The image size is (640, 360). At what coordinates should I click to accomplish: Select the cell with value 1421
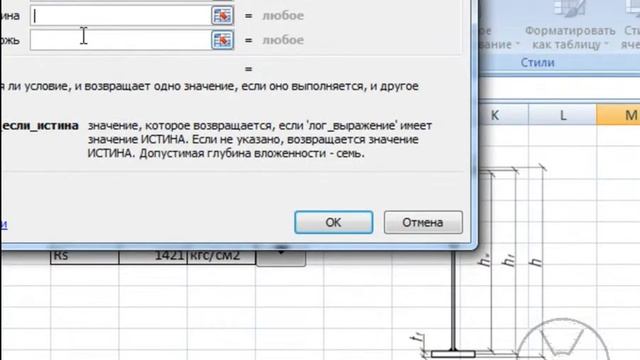point(153,256)
